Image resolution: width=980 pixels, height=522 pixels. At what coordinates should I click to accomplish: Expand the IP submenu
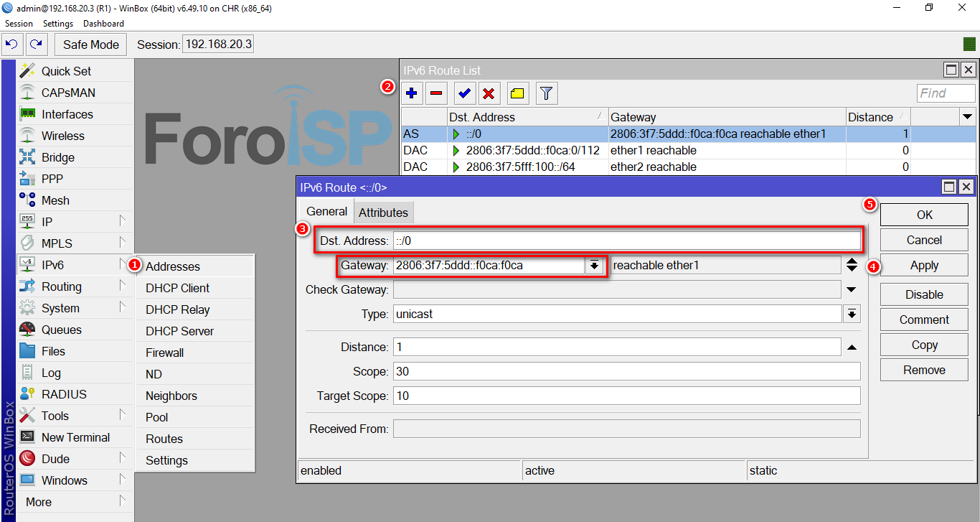click(x=75, y=222)
